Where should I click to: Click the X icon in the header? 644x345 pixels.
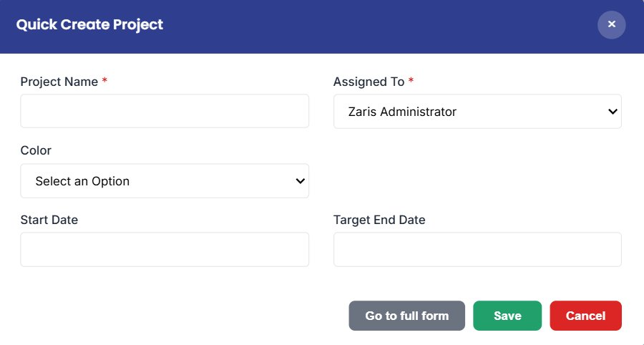[x=612, y=24]
